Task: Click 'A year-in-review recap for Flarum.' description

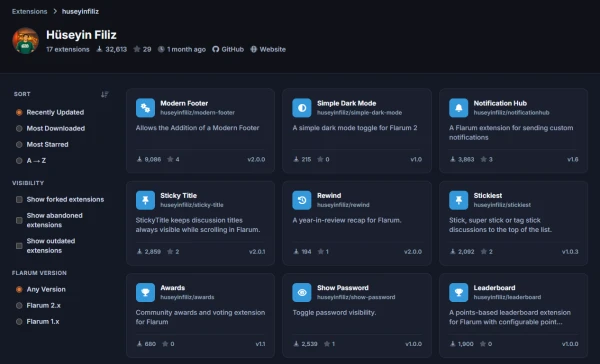Action: (347, 220)
